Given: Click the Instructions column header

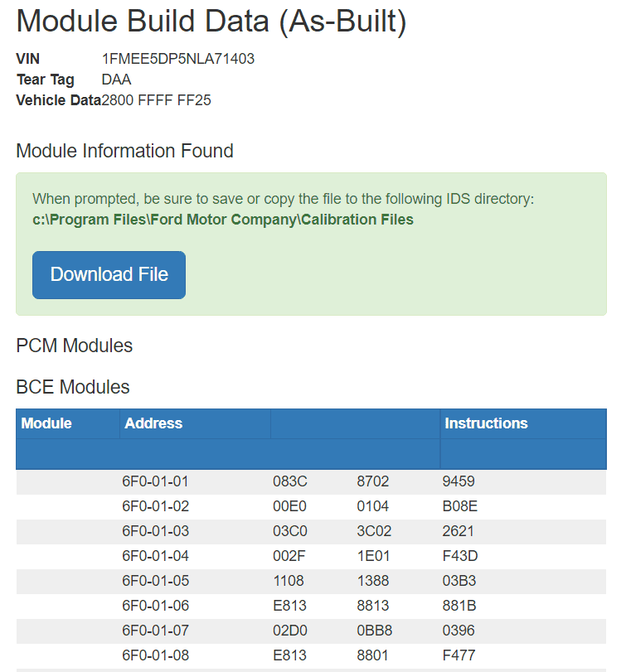Looking at the screenshot, I should coord(486,423).
